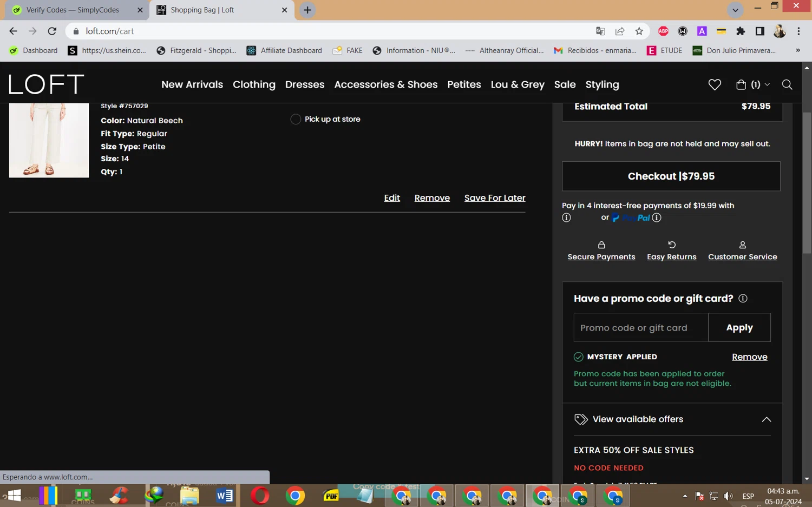
Task: Open the Dresses menu
Action: (x=305, y=84)
